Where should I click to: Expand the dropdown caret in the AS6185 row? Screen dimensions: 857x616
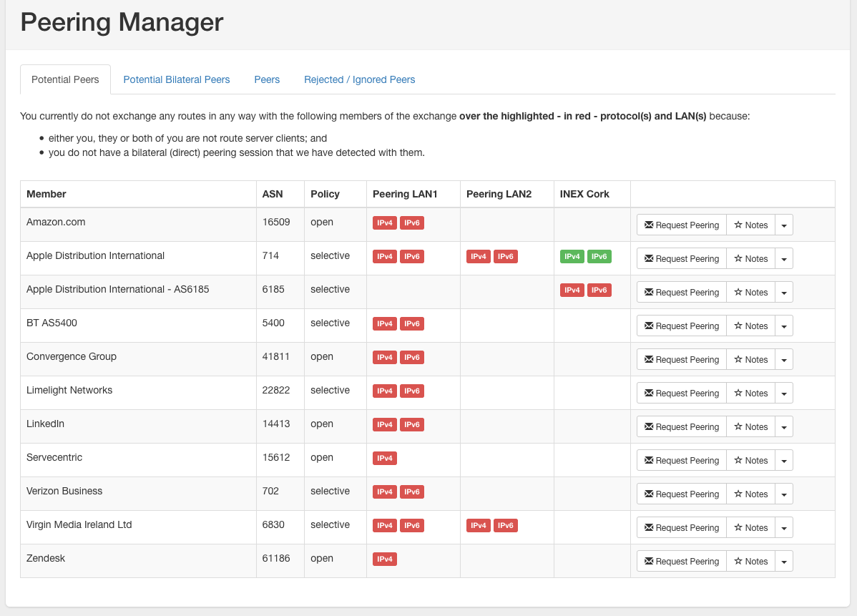784,293
